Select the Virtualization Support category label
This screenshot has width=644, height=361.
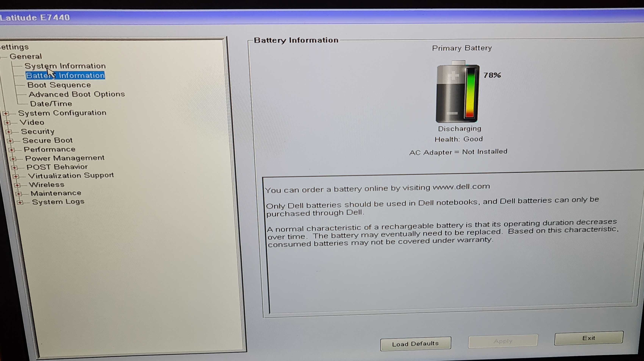71,175
